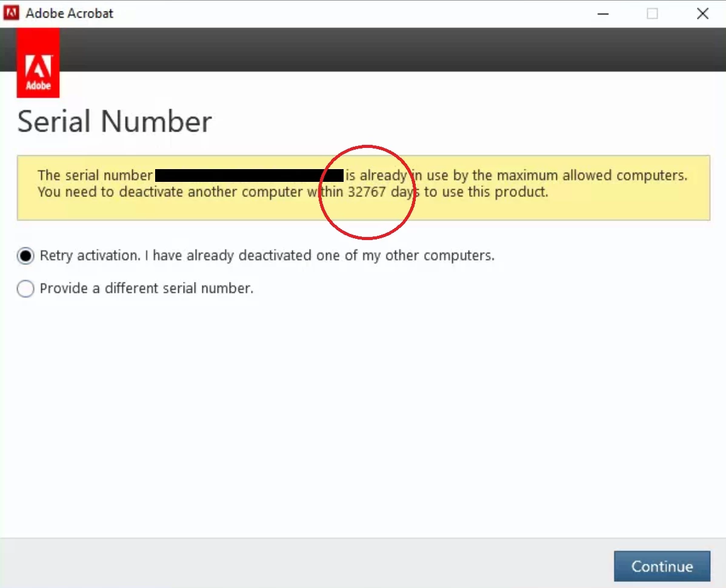Click the Adobe Acrobat title bar icon
Screen dimensions: 726x588
click(11, 13)
